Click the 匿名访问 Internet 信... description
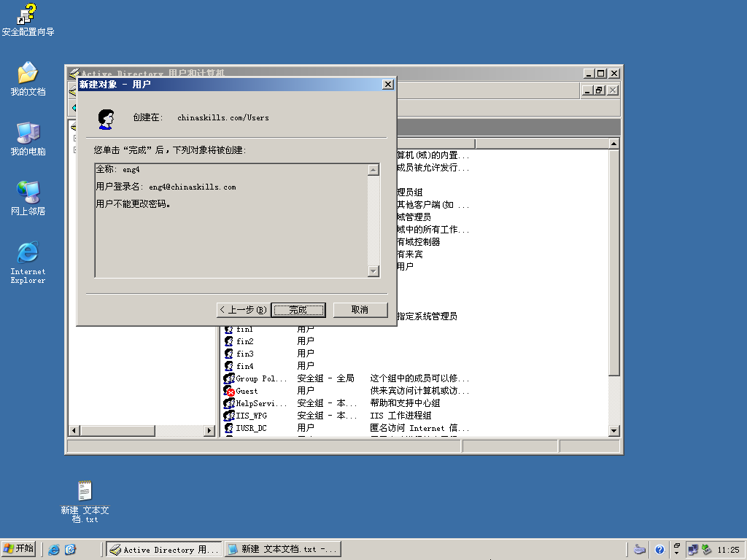Screen dimensions: 747x560 click(419, 427)
